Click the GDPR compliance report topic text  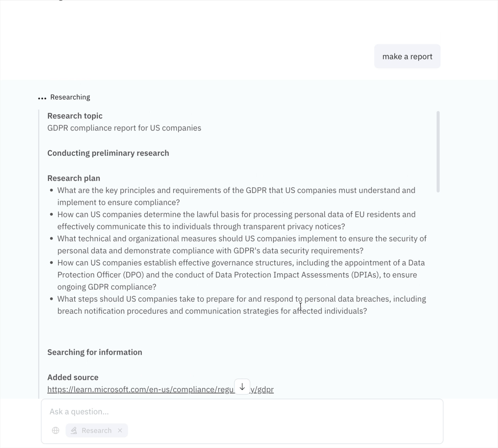(x=124, y=128)
